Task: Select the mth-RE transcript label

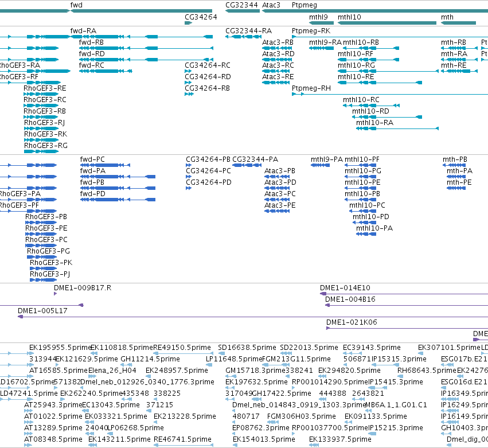Action: [x=454, y=65]
